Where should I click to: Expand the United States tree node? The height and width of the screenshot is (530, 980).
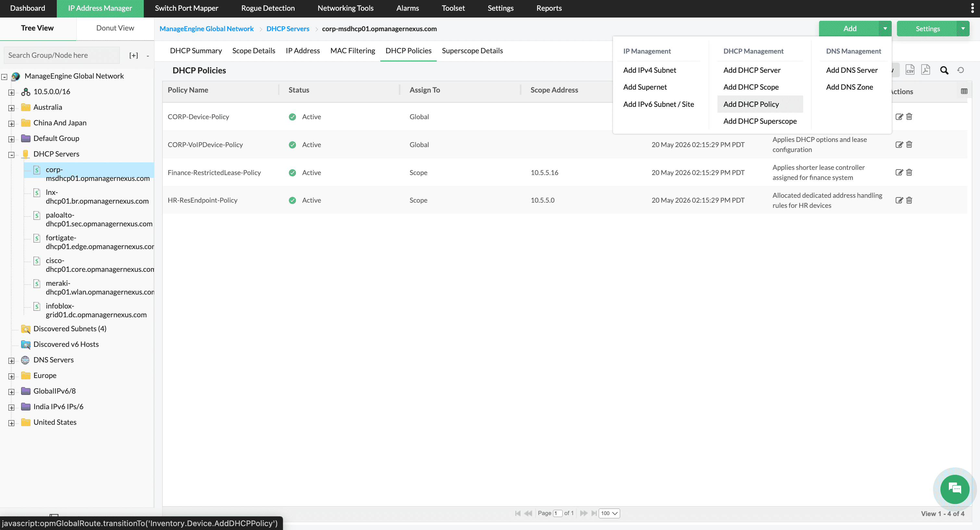[x=11, y=423]
